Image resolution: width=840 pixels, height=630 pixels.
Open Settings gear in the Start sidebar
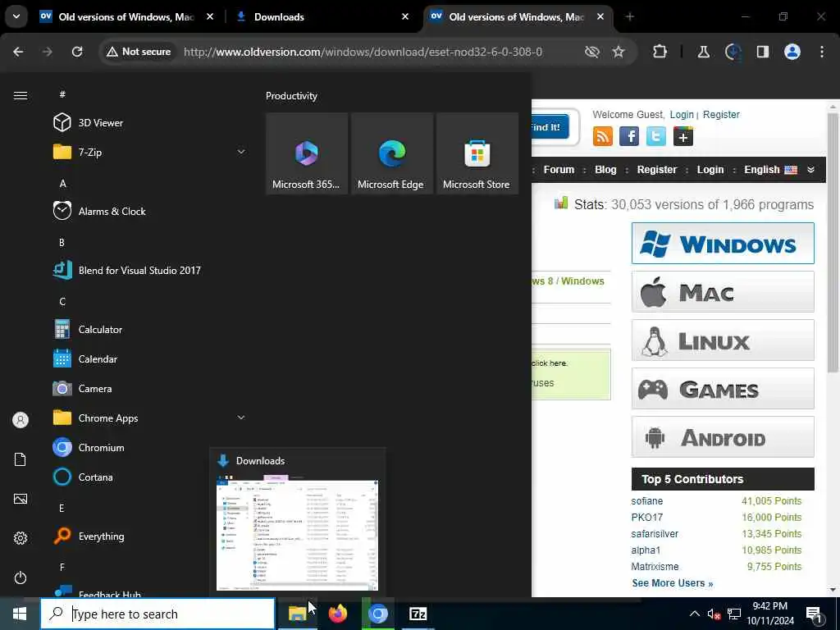pyautogui.click(x=21, y=538)
